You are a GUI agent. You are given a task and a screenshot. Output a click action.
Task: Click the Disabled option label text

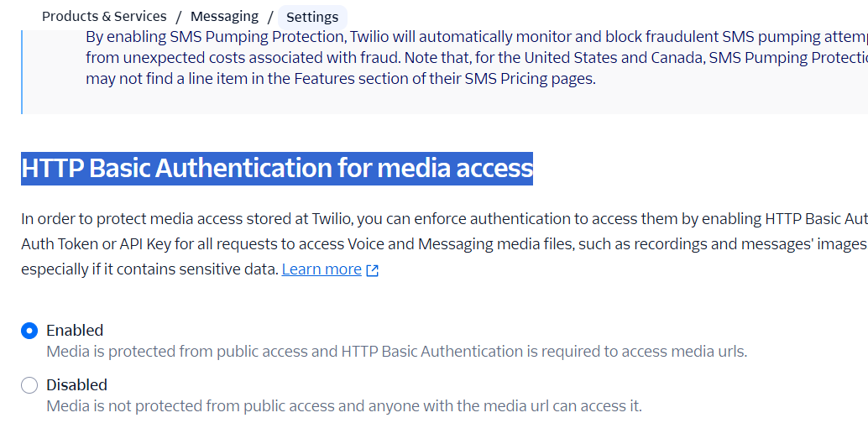coord(77,384)
